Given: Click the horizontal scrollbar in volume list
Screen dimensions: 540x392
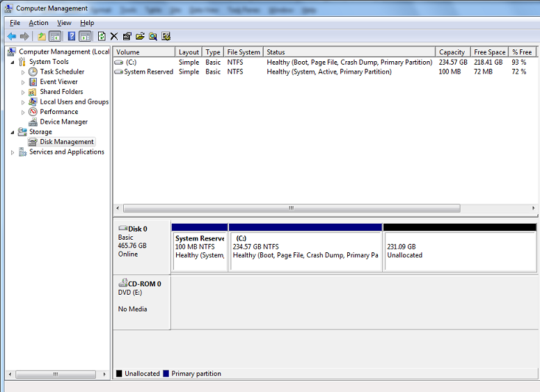Looking at the screenshot, I should click(292, 208).
